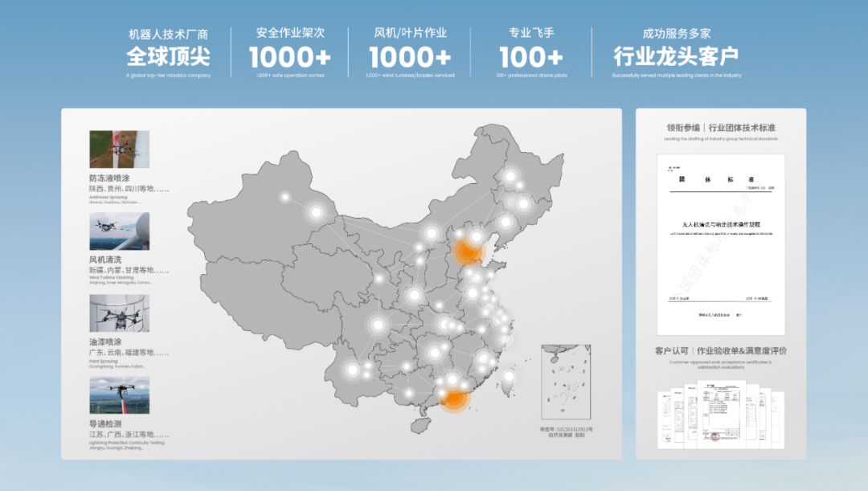Open the South China Sea inset map
This screenshot has height=491, width=868.
click(x=567, y=384)
